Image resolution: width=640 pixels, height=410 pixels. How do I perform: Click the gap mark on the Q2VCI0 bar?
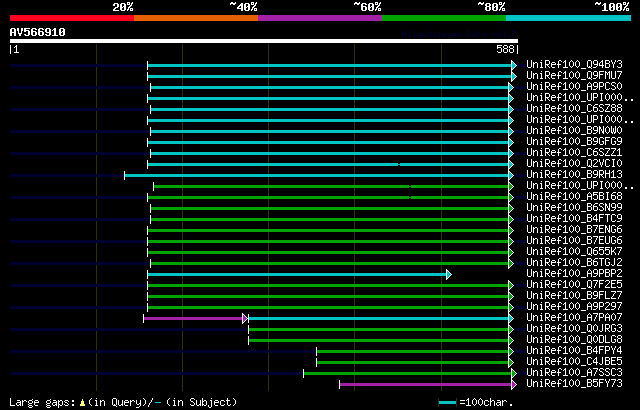(399, 164)
